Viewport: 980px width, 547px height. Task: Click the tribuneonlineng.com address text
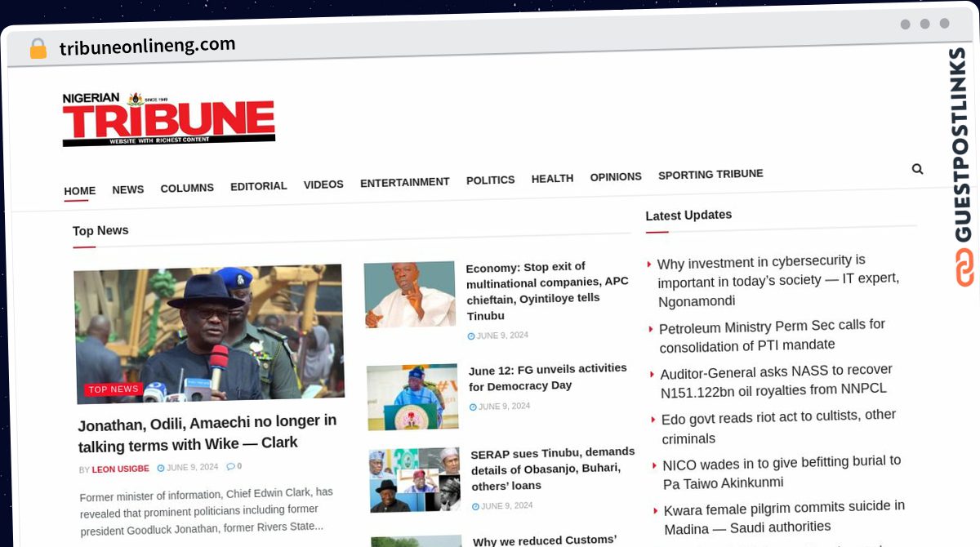pyautogui.click(x=147, y=47)
